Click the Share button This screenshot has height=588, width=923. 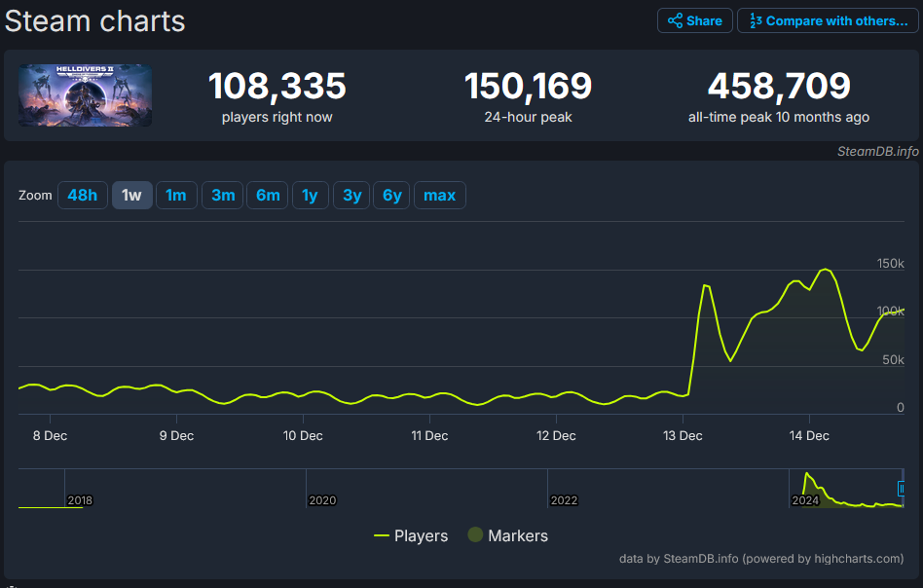(694, 20)
